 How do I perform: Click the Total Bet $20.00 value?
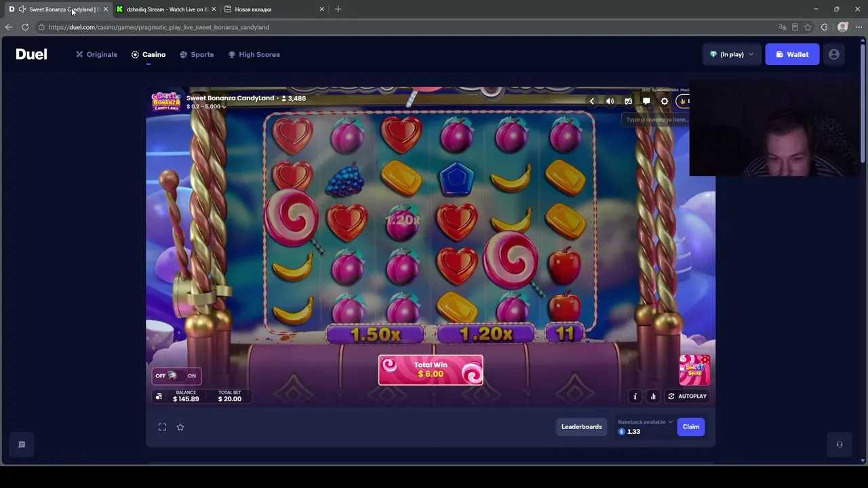pos(229,399)
